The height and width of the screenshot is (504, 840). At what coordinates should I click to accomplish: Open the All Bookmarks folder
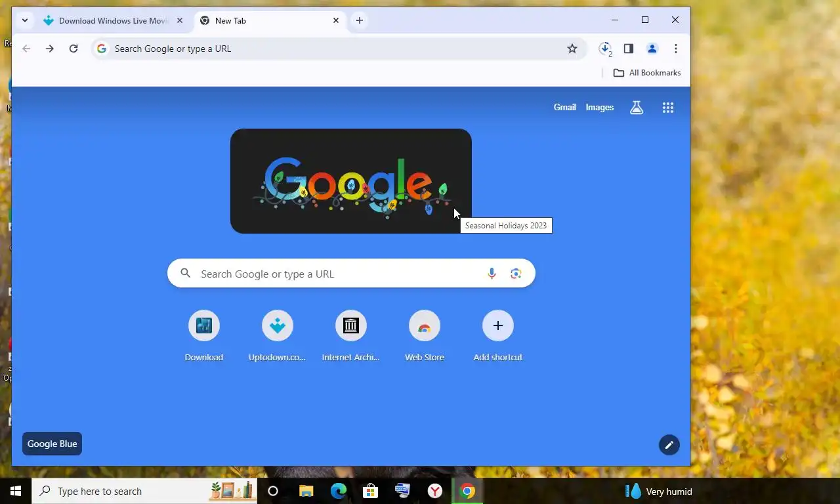[647, 73]
